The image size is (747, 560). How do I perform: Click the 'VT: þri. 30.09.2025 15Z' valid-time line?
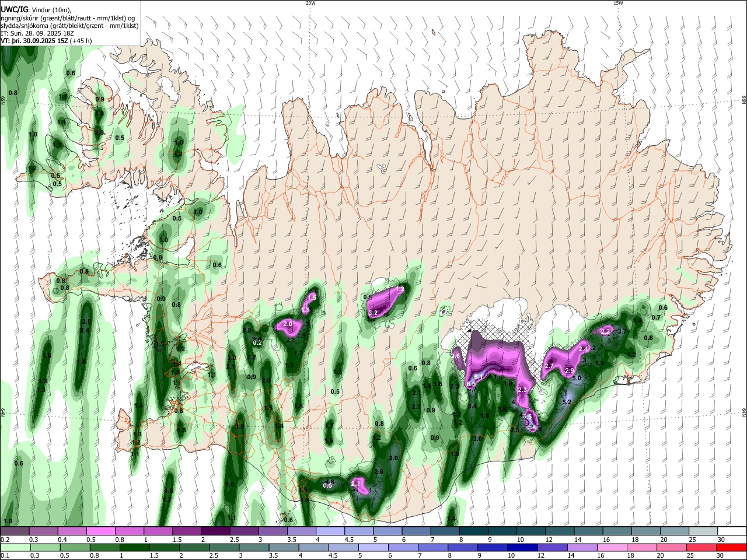pos(35,41)
